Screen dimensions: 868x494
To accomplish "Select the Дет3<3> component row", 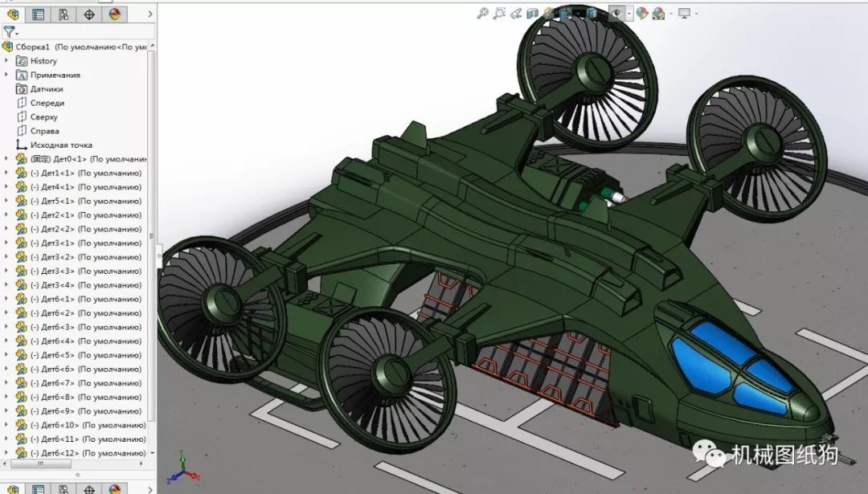I will (x=79, y=271).
